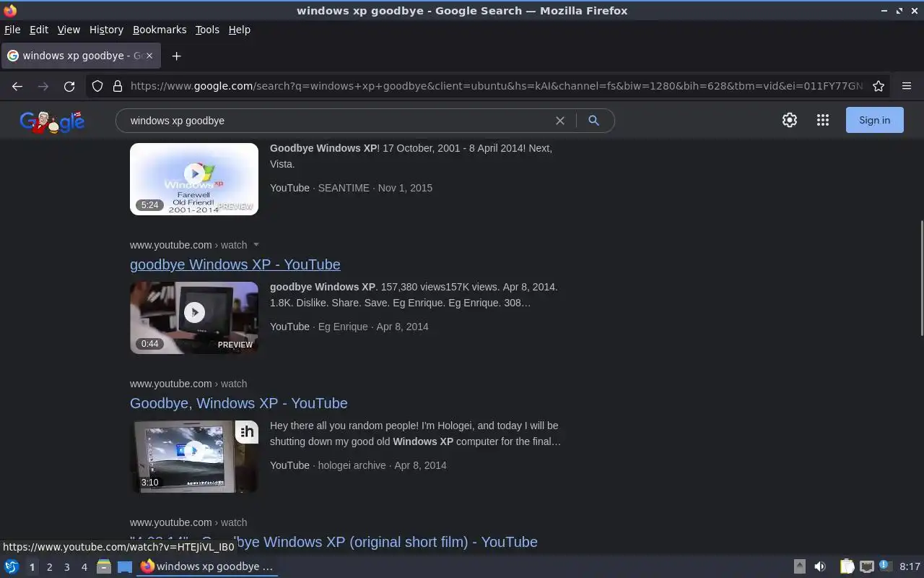The height and width of the screenshot is (578, 924).
Task: Open the Tools menu
Action: pos(207,30)
